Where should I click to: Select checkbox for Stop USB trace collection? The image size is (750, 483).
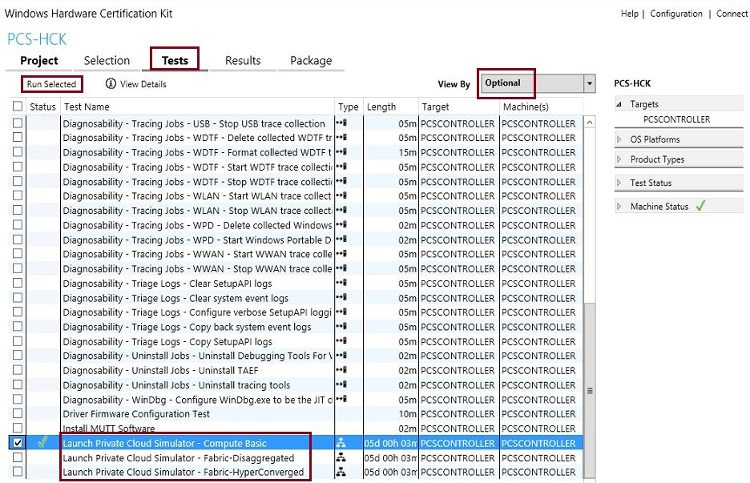18,123
